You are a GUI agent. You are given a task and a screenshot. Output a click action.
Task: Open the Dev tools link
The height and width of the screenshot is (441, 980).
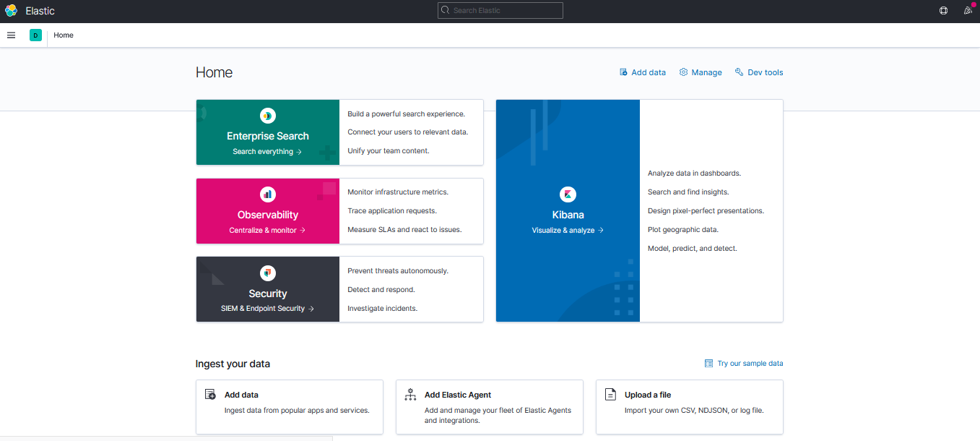click(759, 72)
